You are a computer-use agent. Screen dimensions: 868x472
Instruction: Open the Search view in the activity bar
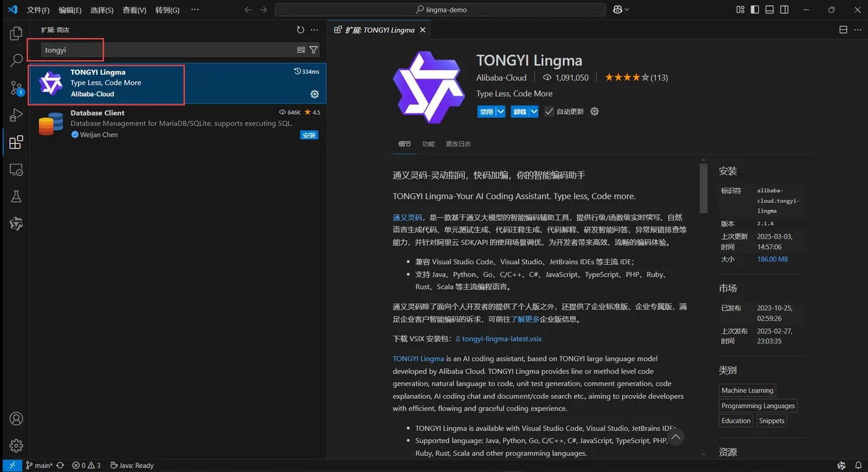[16, 60]
